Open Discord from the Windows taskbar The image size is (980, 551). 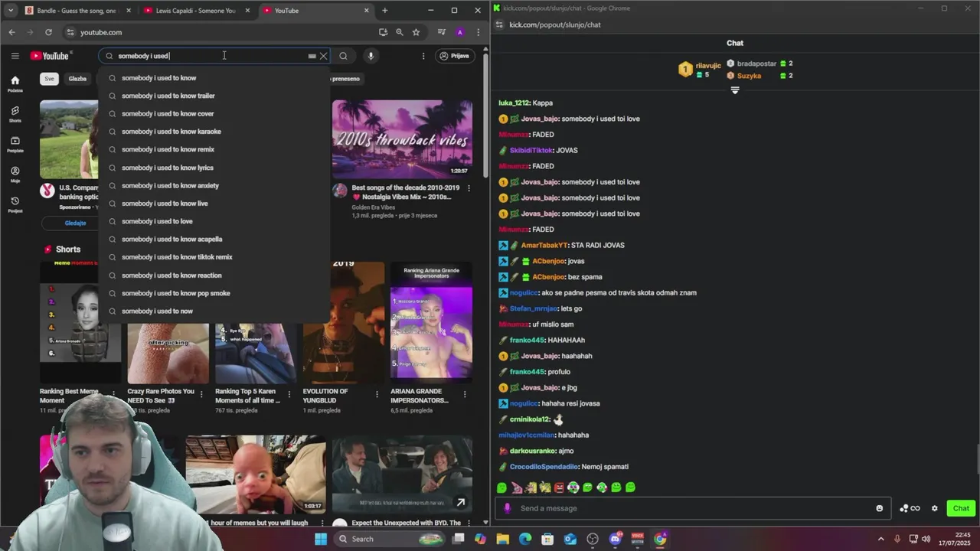point(615,539)
